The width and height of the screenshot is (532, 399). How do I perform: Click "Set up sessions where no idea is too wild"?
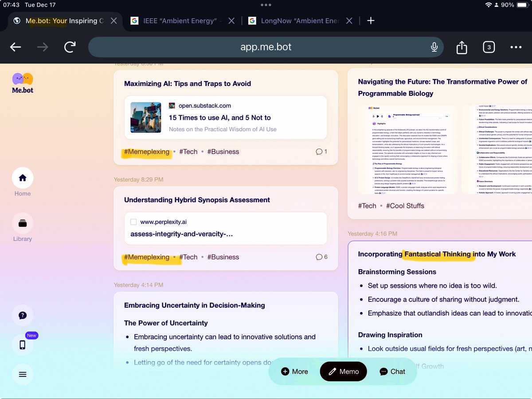coord(432,286)
